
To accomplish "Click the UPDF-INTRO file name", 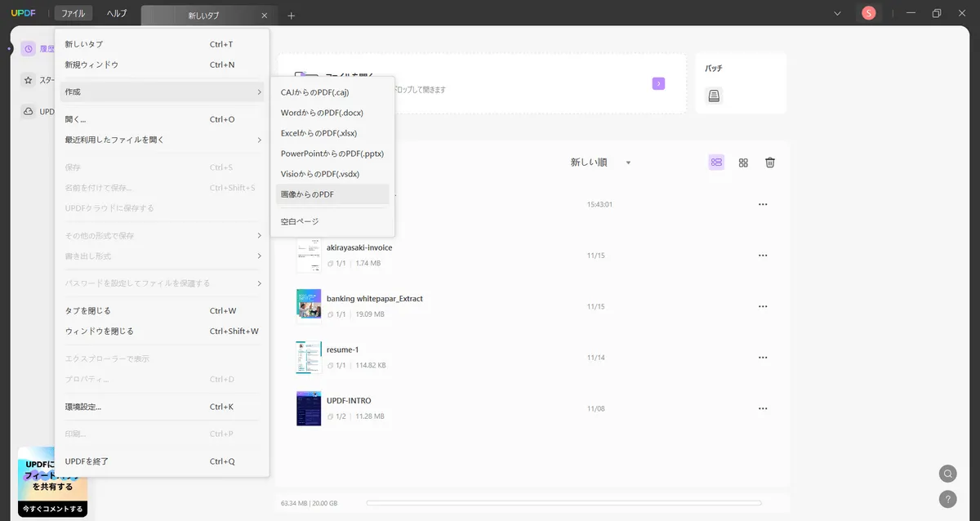I will point(349,401).
